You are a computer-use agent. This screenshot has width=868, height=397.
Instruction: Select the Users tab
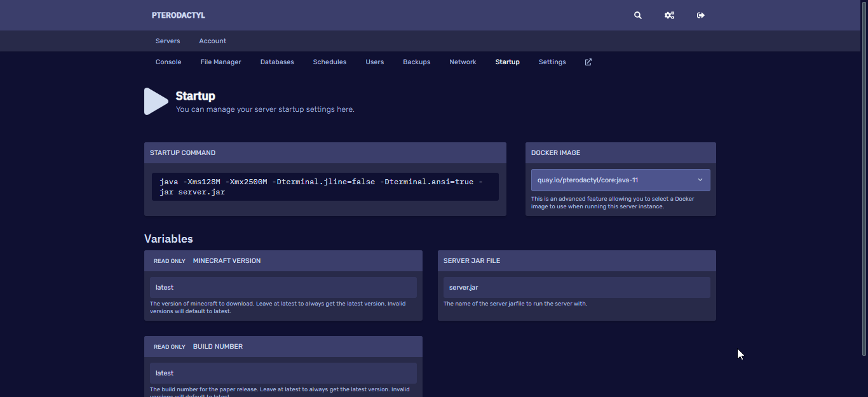coord(374,62)
